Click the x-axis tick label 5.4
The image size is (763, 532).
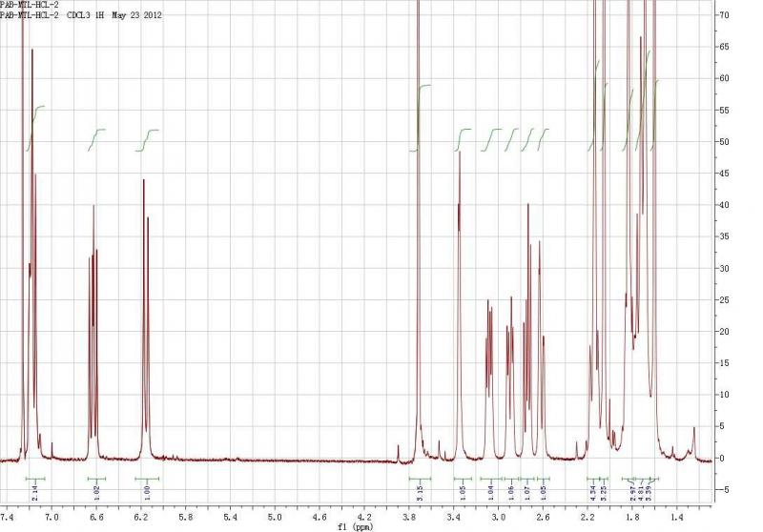click(231, 518)
